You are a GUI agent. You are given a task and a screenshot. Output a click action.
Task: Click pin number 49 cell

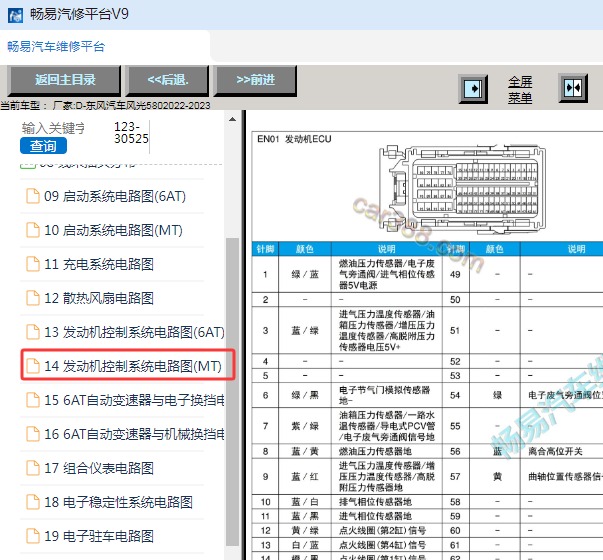(x=455, y=274)
